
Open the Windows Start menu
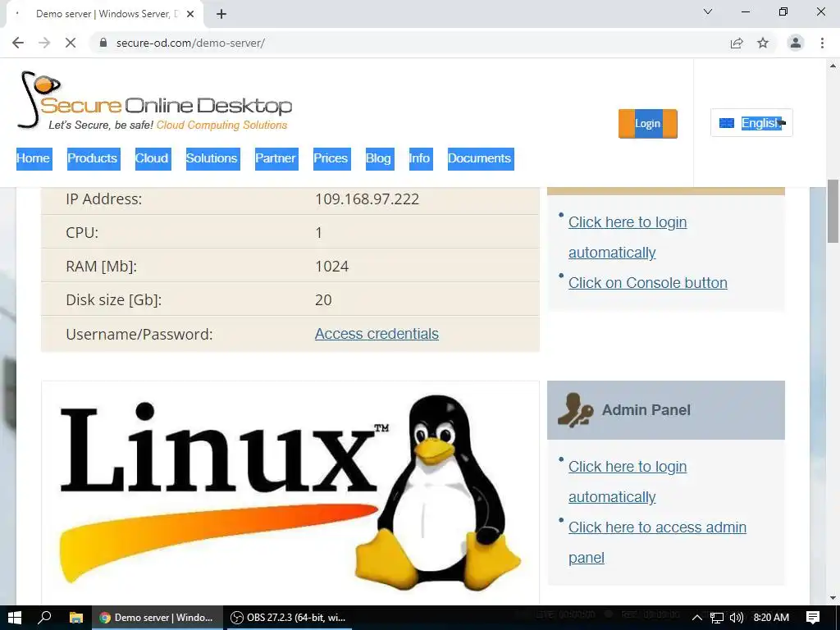[x=14, y=618]
